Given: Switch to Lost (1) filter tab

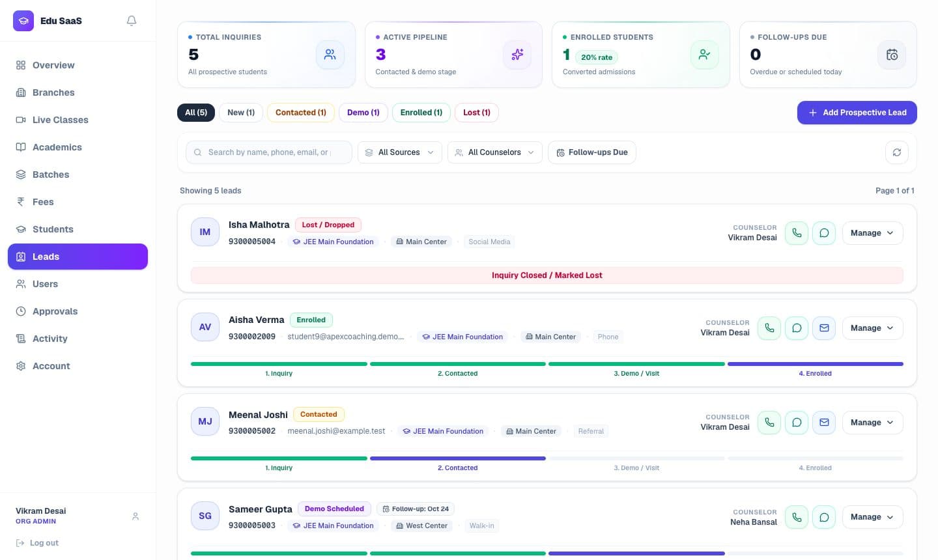Looking at the screenshot, I should [477, 113].
